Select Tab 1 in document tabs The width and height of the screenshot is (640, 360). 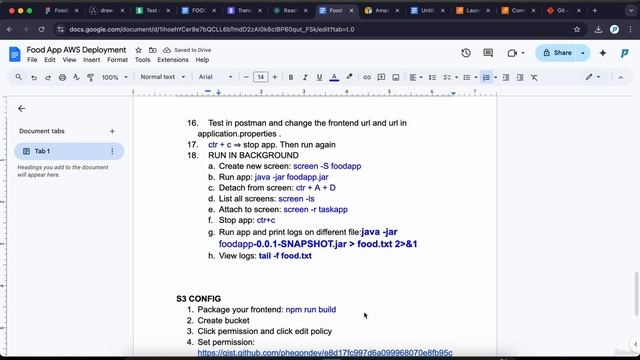pyautogui.click(x=69, y=151)
